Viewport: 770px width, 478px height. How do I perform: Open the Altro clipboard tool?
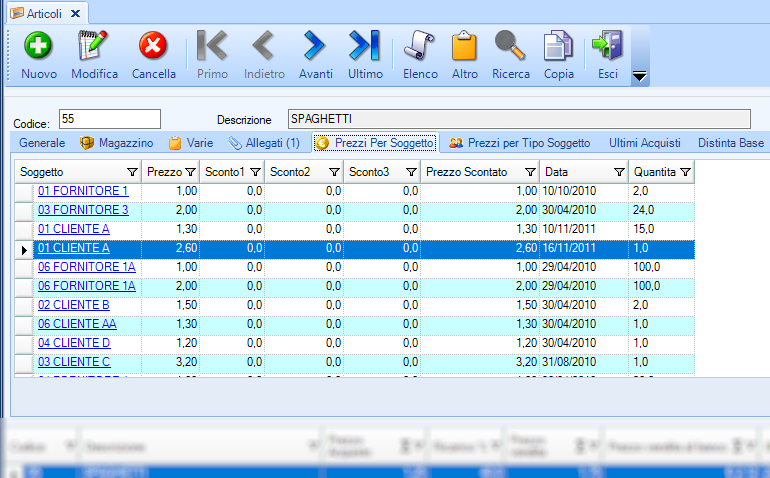point(465,46)
